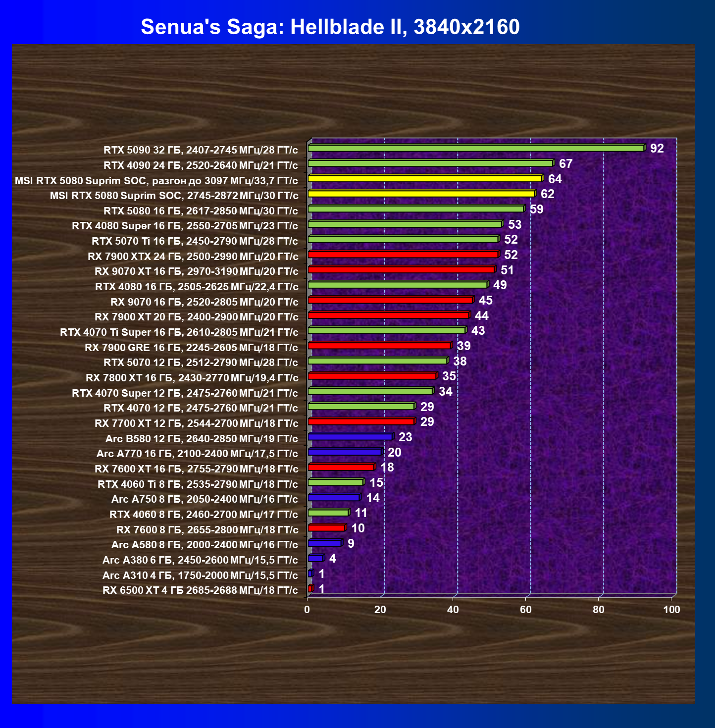Select the 'Arc A750 8 ГБ' label
The width and height of the screenshot is (715, 728).
point(204,499)
